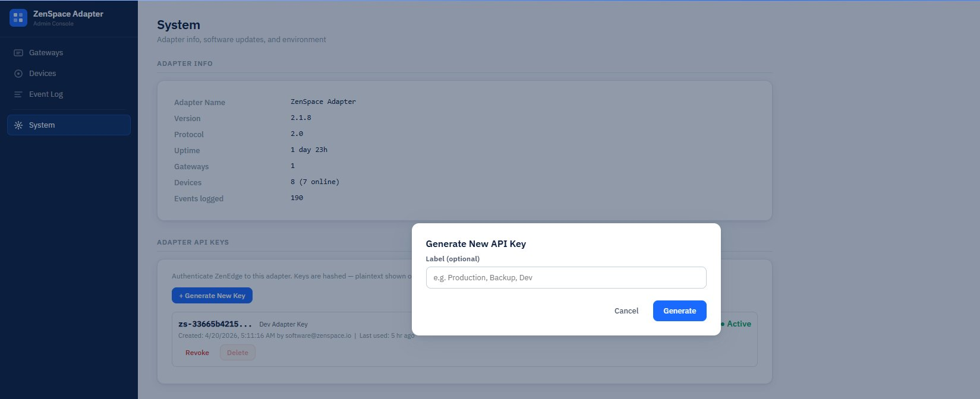Image resolution: width=980 pixels, height=399 pixels.
Task: Click the ADAPTER INFO section header
Action: (x=185, y=64)
